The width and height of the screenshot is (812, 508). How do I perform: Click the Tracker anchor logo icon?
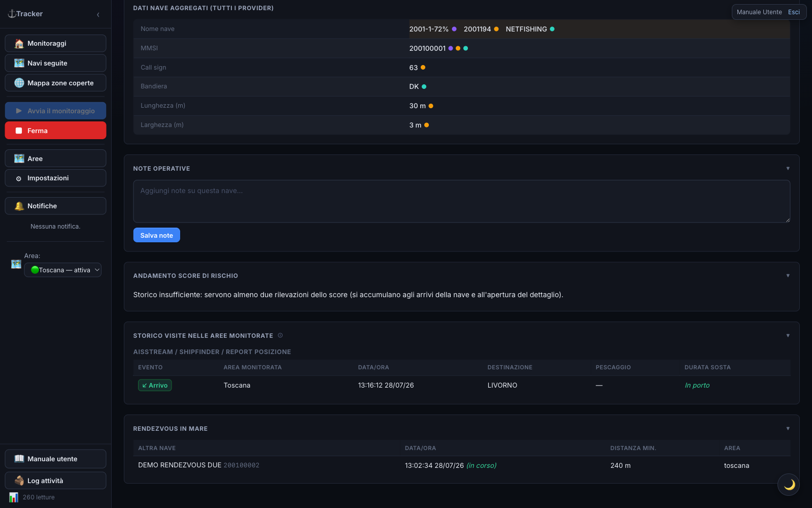(12, 14)
